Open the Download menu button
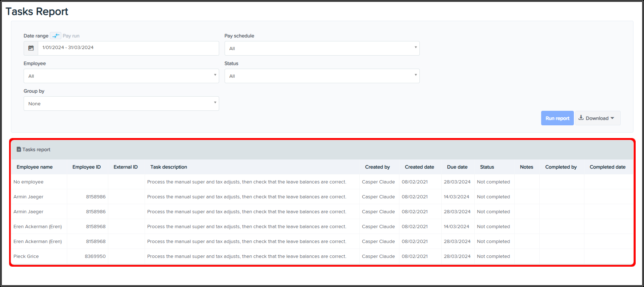Screen dimensions: 644x287 (597, 118)
